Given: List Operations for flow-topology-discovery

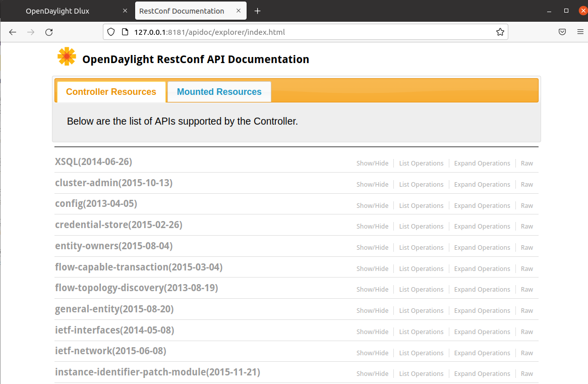Looking at the screenshot, I should [x=421, y=290].
